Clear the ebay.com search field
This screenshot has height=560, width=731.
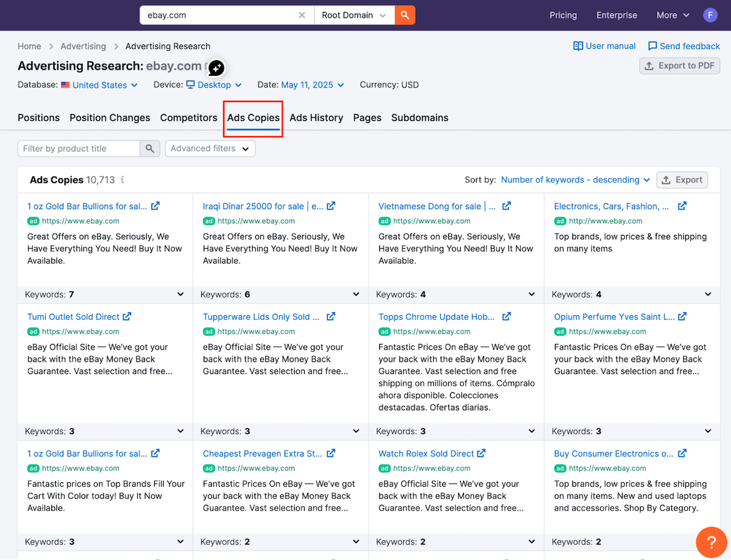302,15
